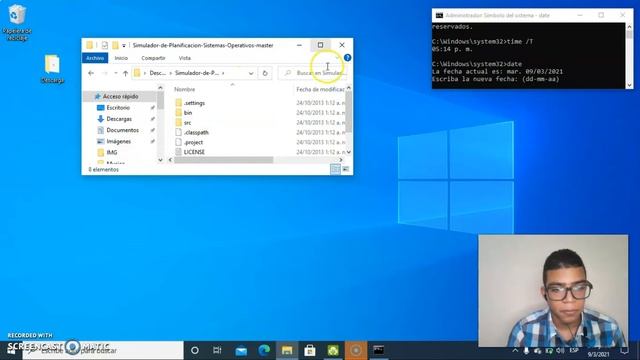The height and width of the screenshot is (360, 640).
Task: Click inside the Command Prompt window text area
Action: pyautogui.click(x=529, y=55)
